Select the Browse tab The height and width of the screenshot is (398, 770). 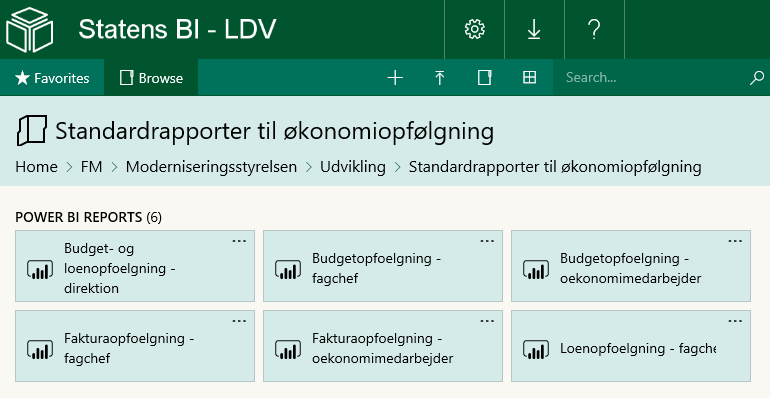[x=151, y=78]
